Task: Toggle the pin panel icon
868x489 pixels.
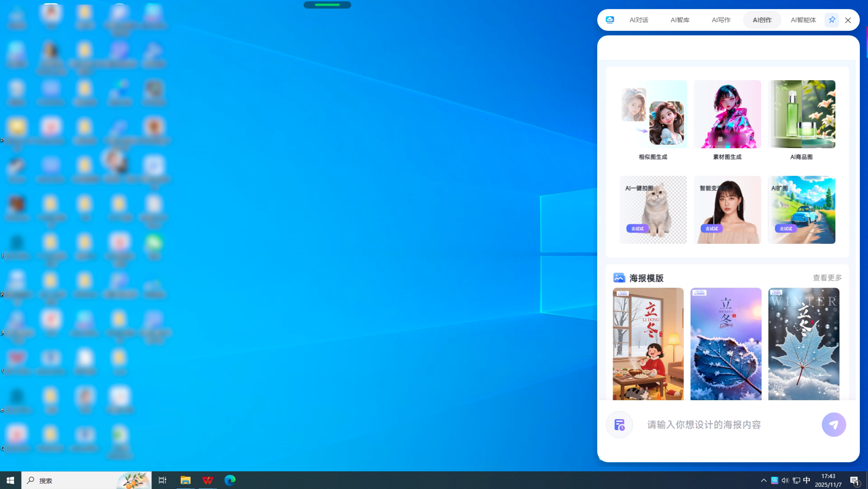Action: tap(831, 20)
